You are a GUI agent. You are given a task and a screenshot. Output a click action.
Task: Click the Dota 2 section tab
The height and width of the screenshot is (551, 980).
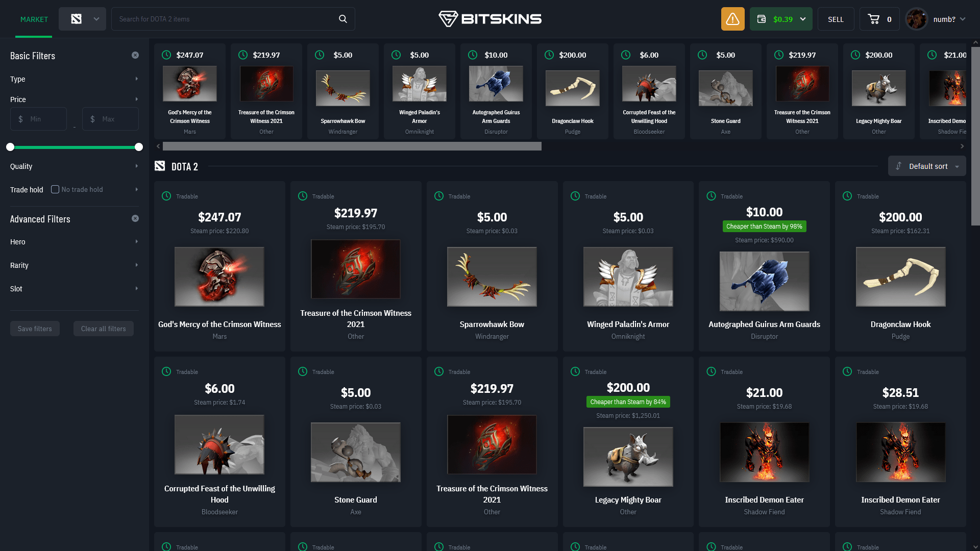click(176, 166)
